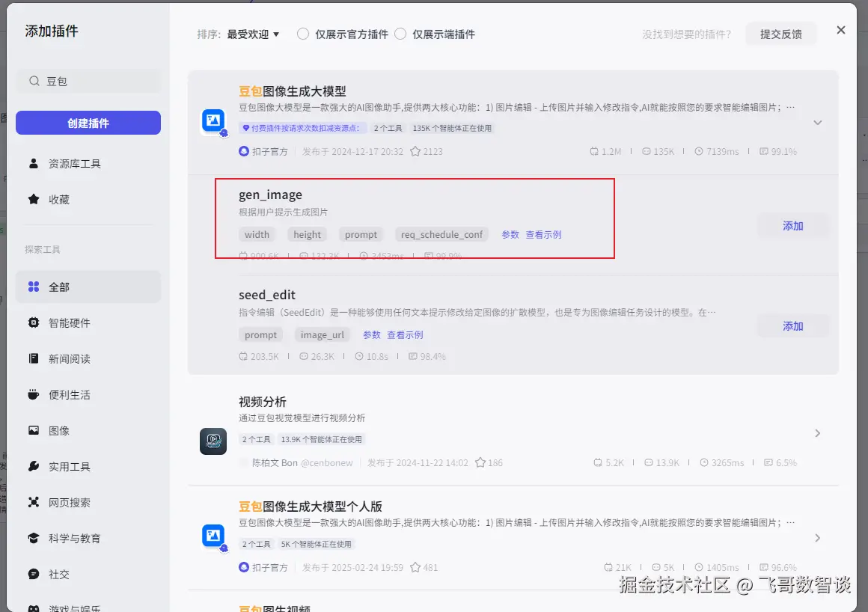Click the 135K 个智能体正在使用 tag
This screenshot has width=868, height=612.
(452, 128)
